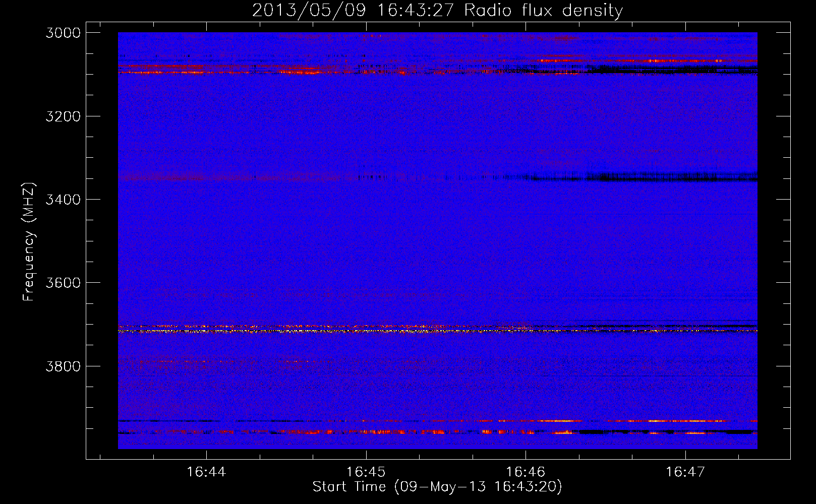Click the 3400 frequency tick label
816x504 pixels.
[x=63, y=200]
